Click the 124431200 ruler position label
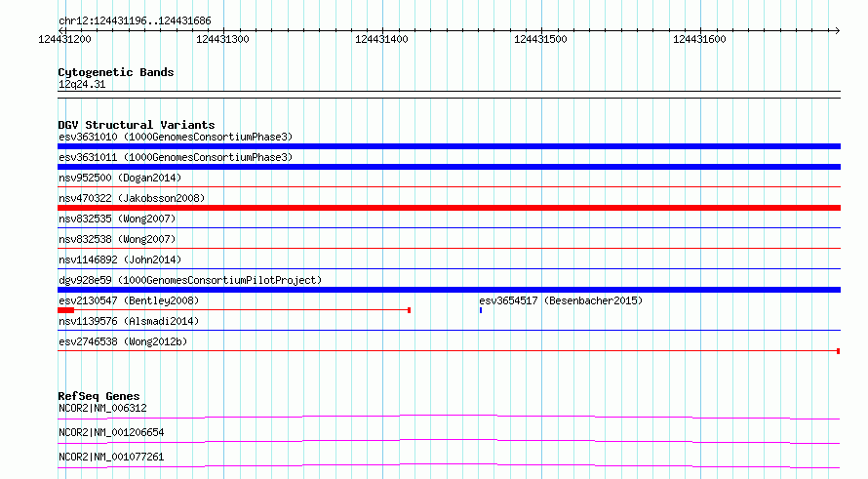The image size is (868, 479). (x=64, y=39)
